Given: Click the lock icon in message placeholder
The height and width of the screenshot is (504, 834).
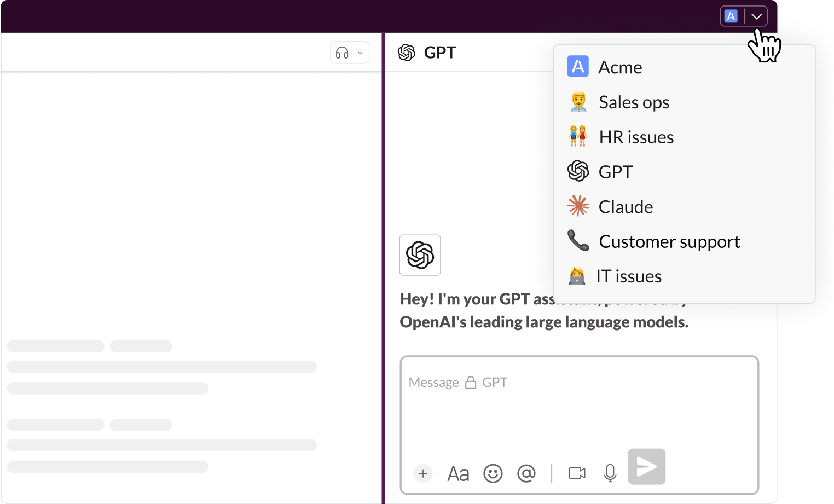Looking at the screenshot, I should pyautogui.click(x=471, y=383).
